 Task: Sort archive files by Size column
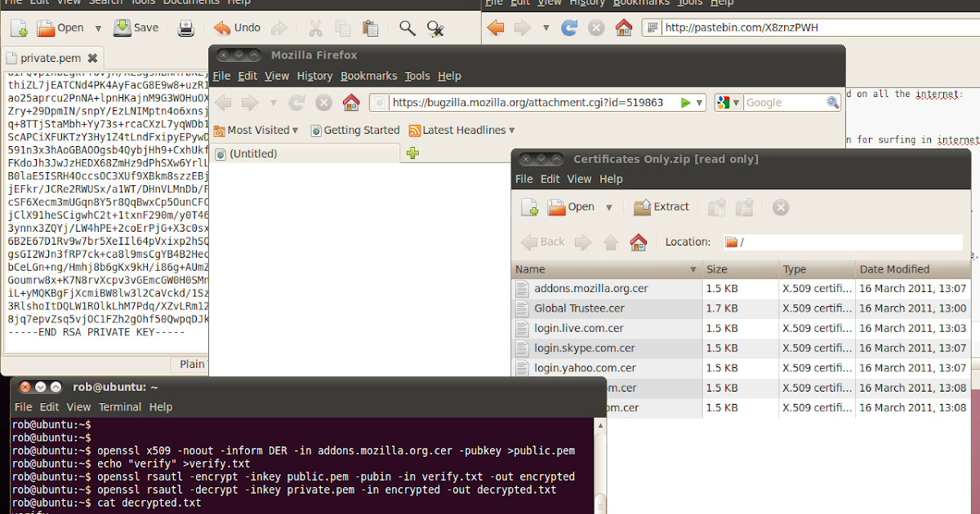(740, 269)
